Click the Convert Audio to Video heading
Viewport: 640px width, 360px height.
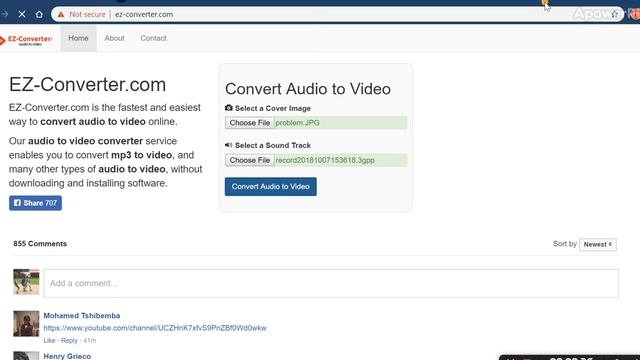[x=308, y=89]
